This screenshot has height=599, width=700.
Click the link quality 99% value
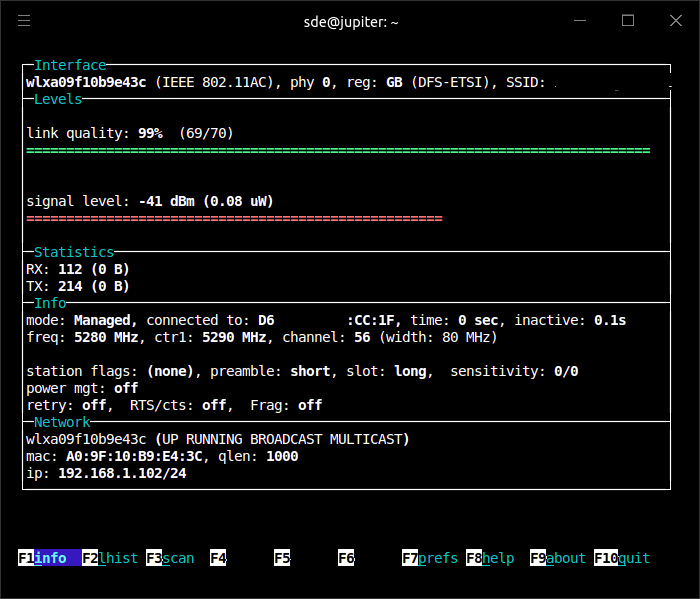click(x=150, y=133)
